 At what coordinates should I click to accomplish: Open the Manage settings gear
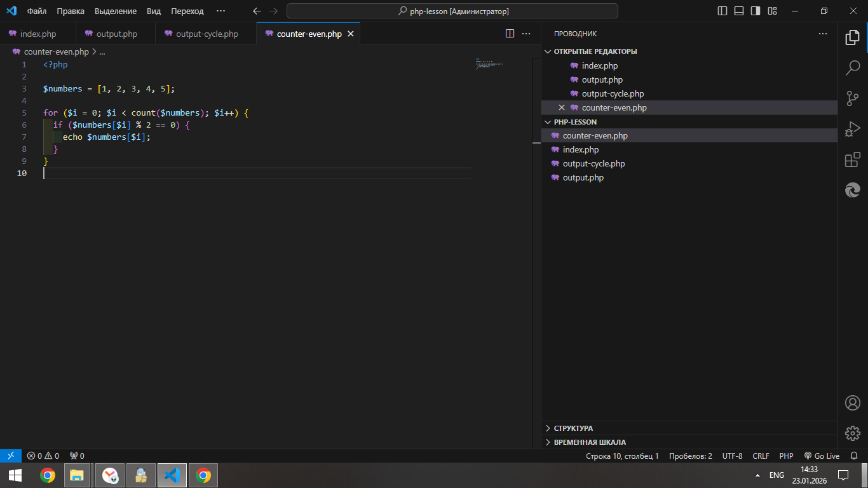pyautogui.click(x=853, y=433)
